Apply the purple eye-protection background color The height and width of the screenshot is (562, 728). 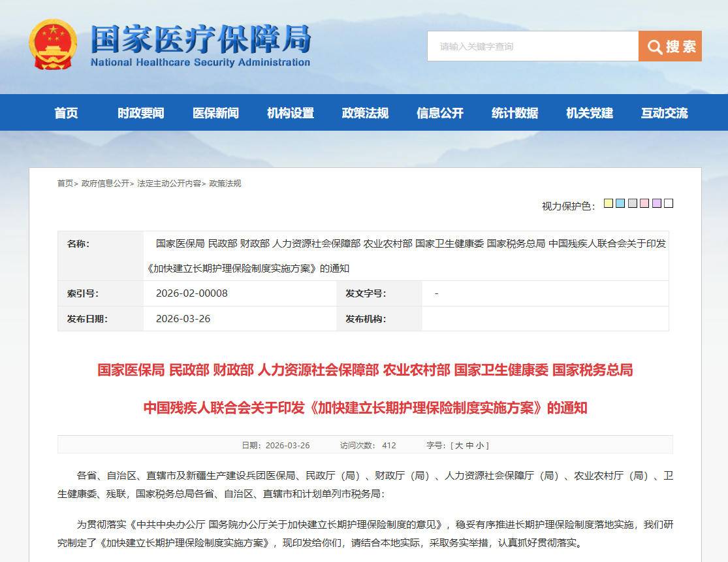[x=657, y=204]
